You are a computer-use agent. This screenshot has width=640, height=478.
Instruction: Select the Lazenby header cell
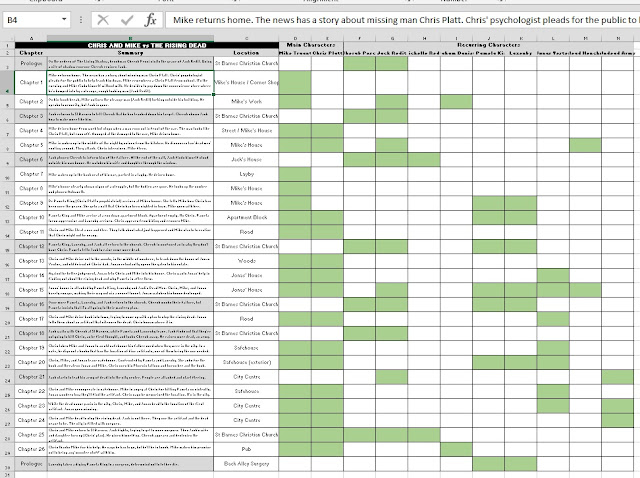[521, 53]
